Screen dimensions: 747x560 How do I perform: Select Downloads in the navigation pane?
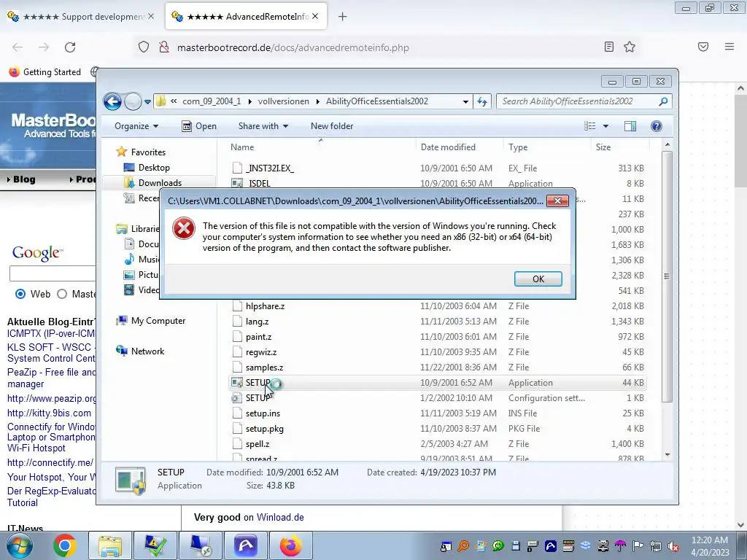(x=160, y=183)
